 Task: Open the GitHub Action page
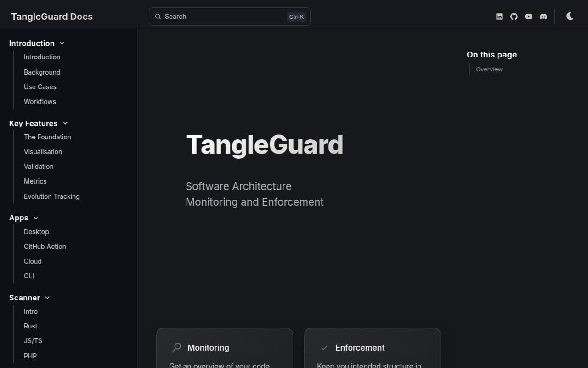tap(45, 246)
